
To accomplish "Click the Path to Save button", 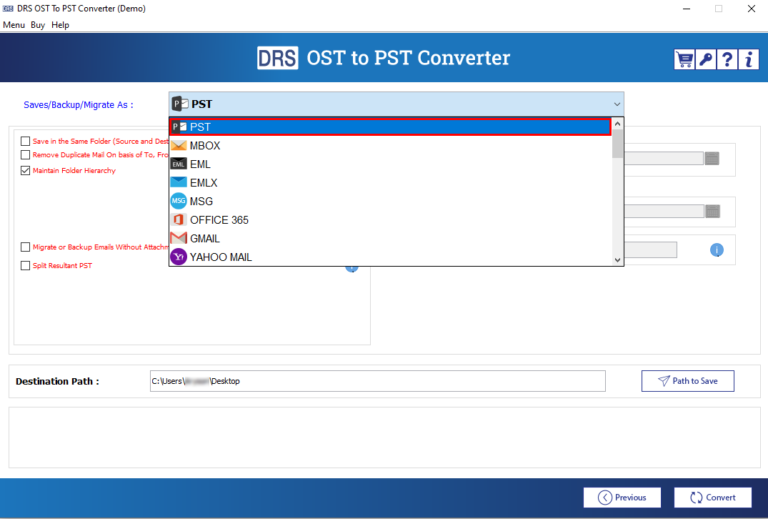I will 687,381.
